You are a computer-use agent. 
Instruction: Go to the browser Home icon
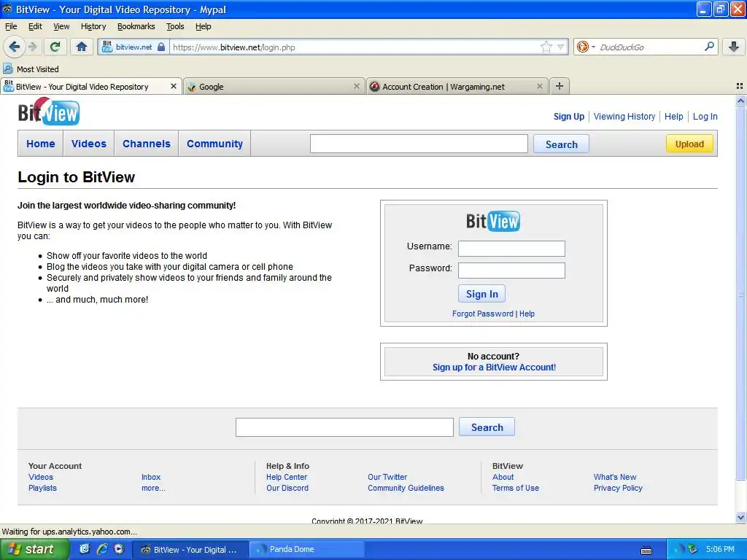pyautogui.click(x=82, y=47)
